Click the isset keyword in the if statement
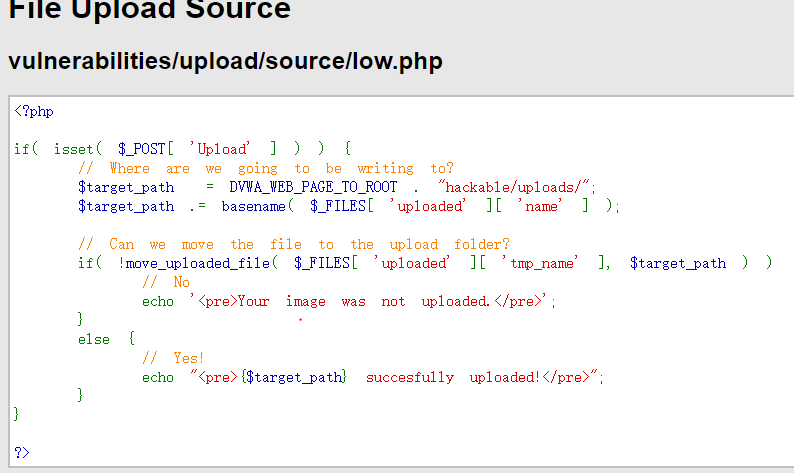The image size is (794, 473). 74,149
